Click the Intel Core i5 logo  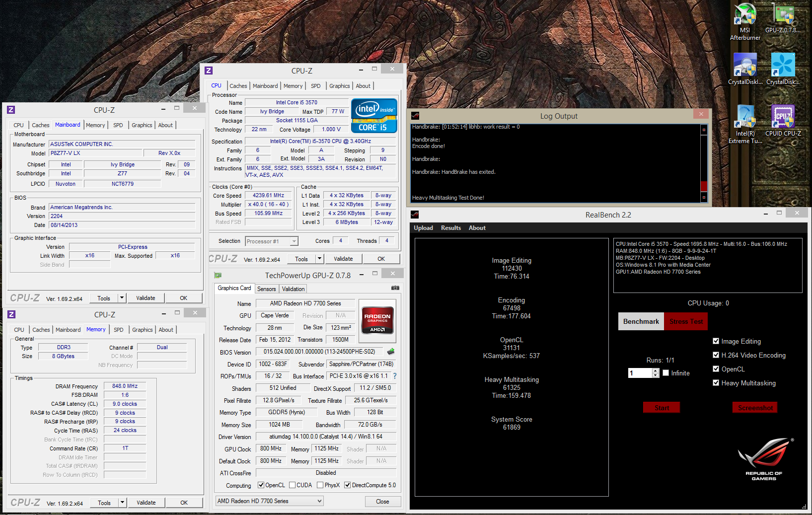[x=374, y=115]
